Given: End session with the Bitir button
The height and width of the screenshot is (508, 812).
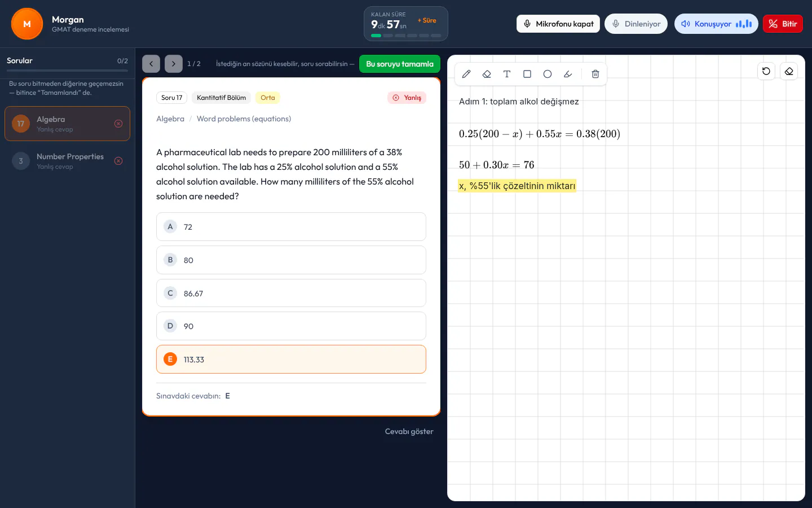Looking at the screenshot, I should point(783,24).
